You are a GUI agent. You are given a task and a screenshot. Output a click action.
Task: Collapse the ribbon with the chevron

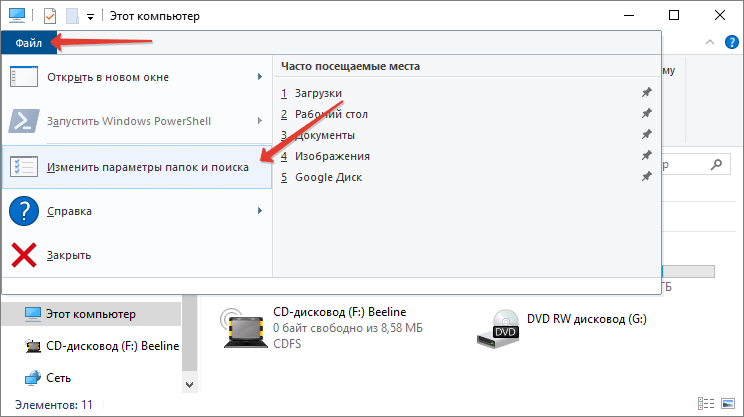710,42
